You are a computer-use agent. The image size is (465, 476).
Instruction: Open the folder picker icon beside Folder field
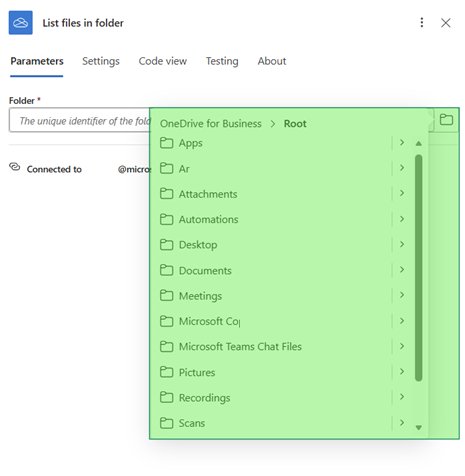[446, 119]
